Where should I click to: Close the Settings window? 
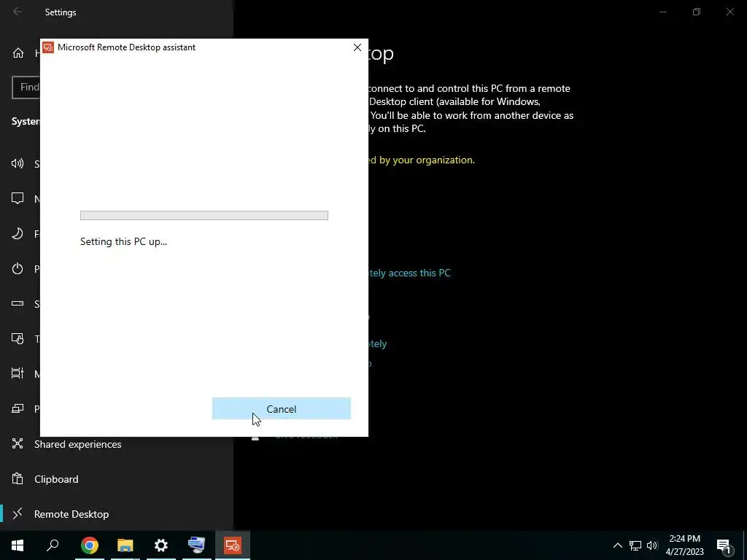point(729,12)
